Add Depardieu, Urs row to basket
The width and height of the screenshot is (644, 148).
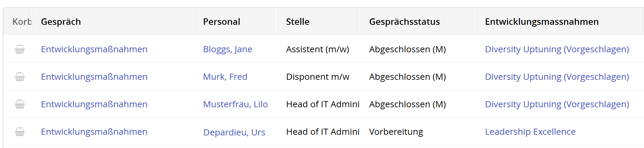[20, 132]
